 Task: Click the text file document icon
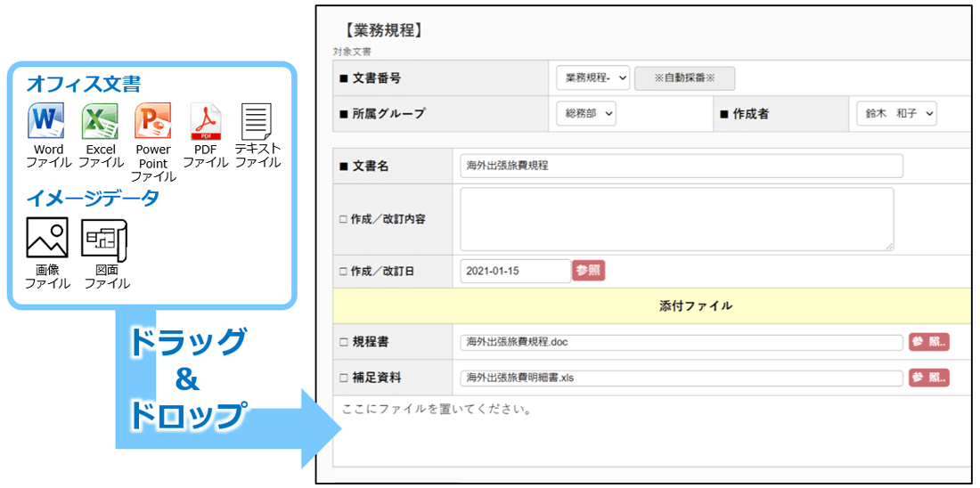coord(257,121)
